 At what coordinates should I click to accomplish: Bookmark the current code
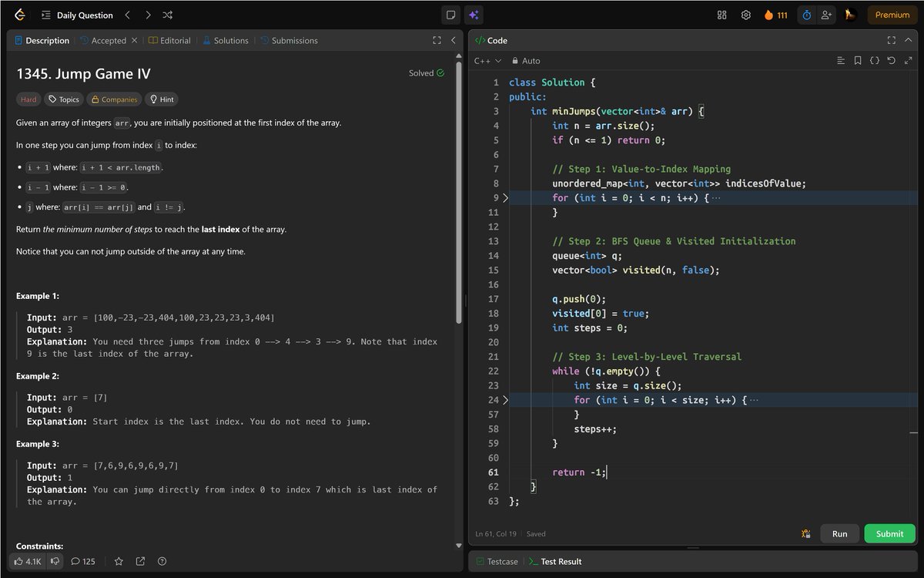click(x=858, y=60)
